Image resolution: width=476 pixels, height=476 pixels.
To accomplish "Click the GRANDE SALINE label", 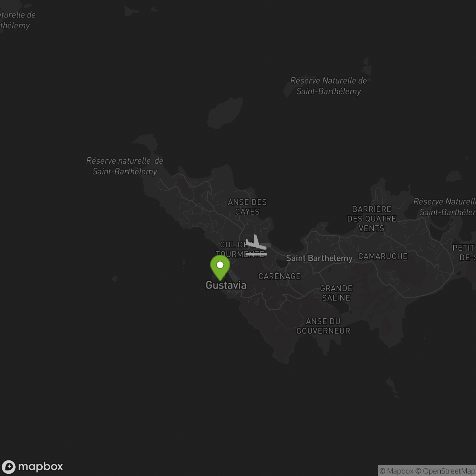I will coord(336,293).
